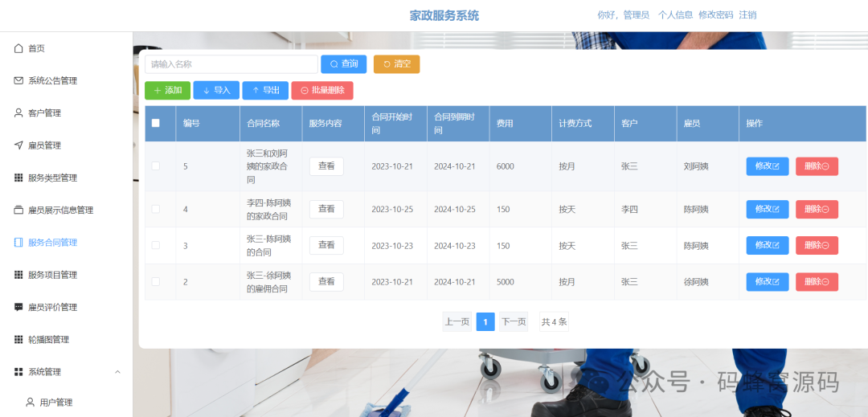The height and width of the screenshot is (417, 868).
Task: Click the person icon for 客户管理
Action: (18, 112)
